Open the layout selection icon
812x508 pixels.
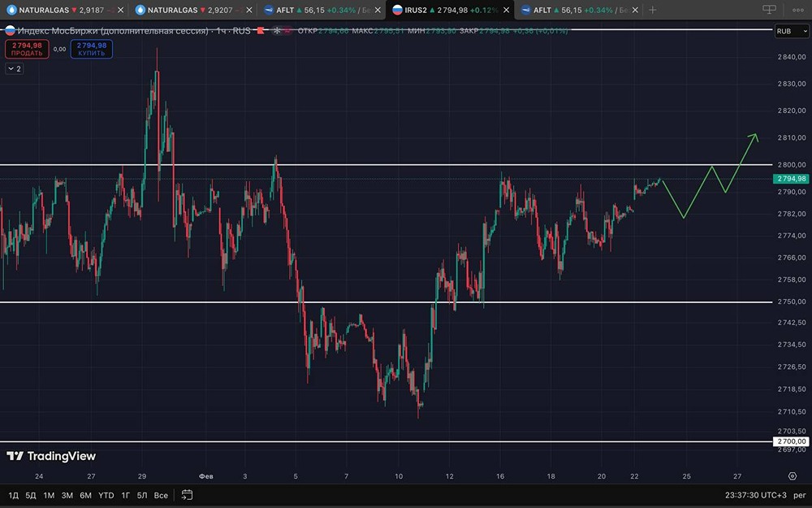(x=770, y=10)
